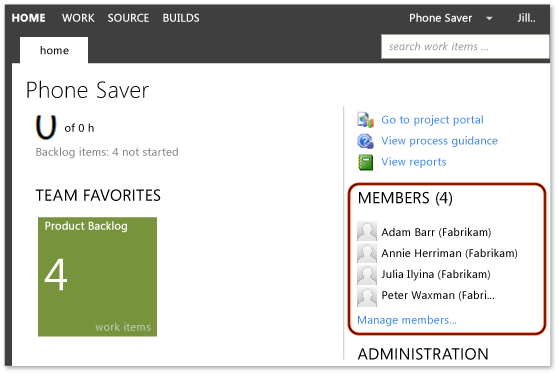This screenshot has width=558, height=374.
Task: Select the home tab
Action: [54, 50]
